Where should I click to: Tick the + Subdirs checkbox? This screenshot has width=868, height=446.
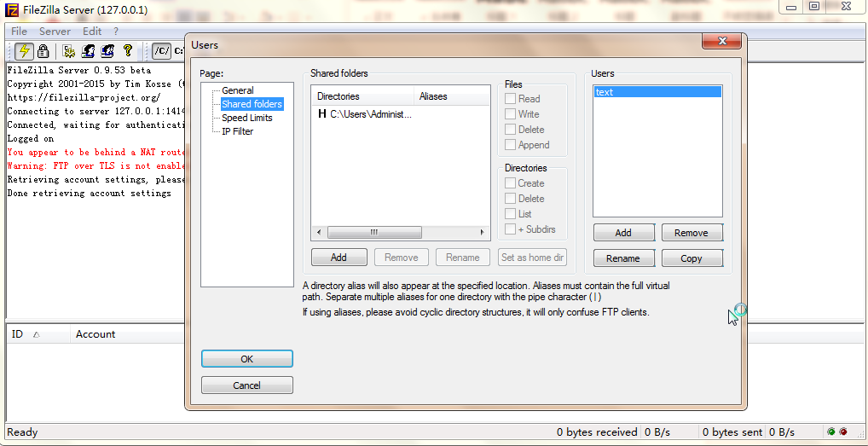pos(511,229)
